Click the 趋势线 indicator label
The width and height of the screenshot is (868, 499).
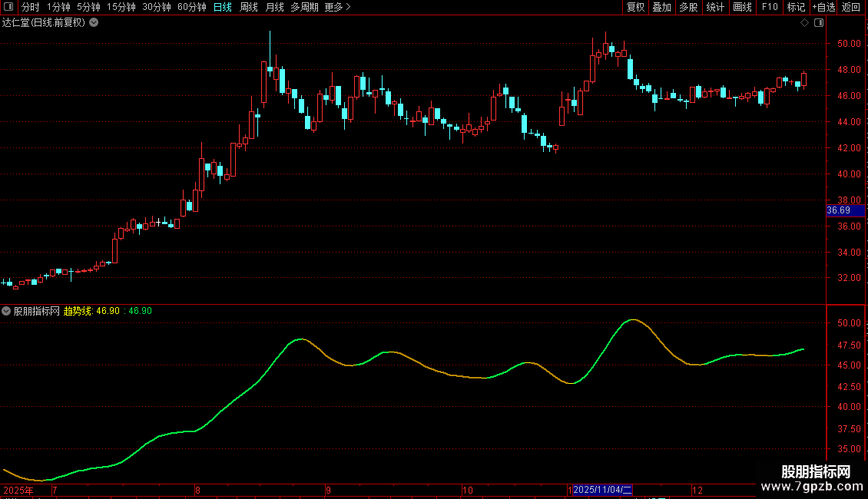pyautogui.click(x=77, y=311)
